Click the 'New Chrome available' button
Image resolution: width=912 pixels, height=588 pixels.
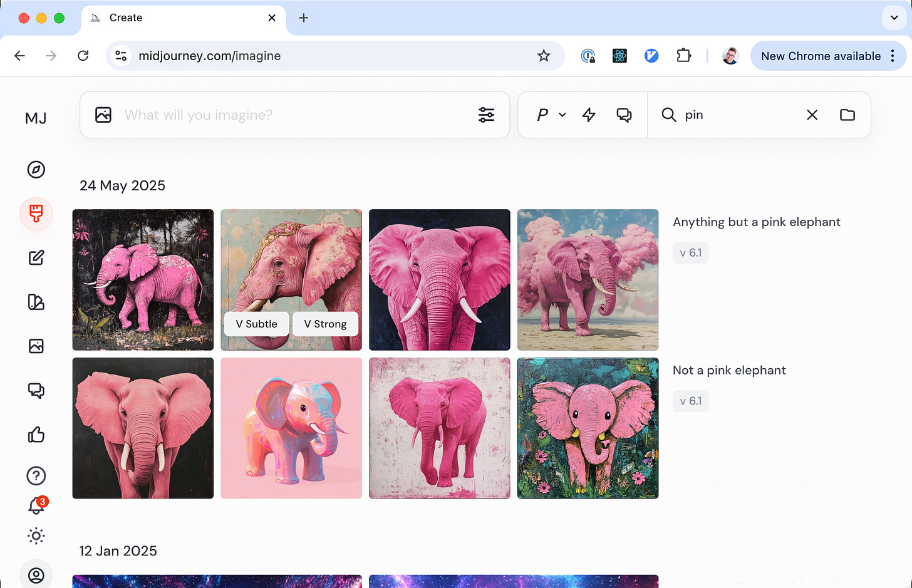pyautogui.click(x=828, y=56)
